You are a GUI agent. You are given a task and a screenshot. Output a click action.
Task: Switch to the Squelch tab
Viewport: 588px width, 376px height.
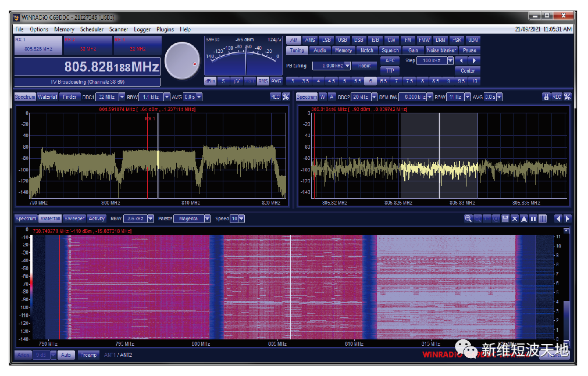coord(390,50)
